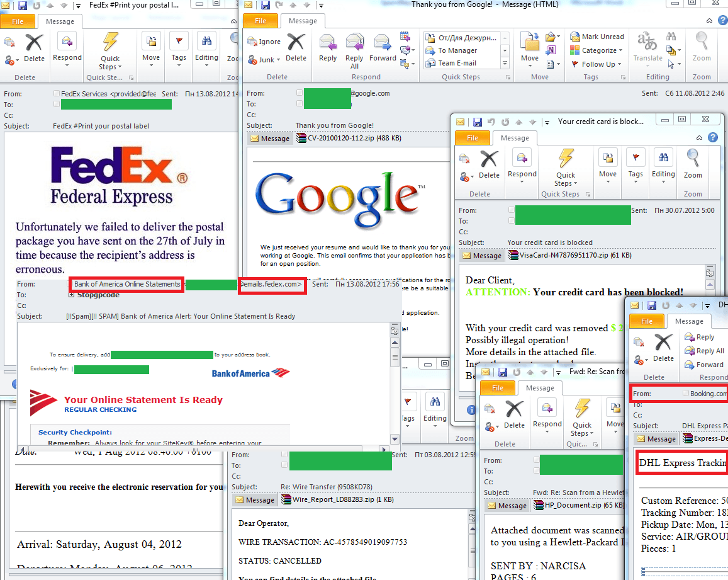Click Zoom magnifier in credit card window

(693, 158)
